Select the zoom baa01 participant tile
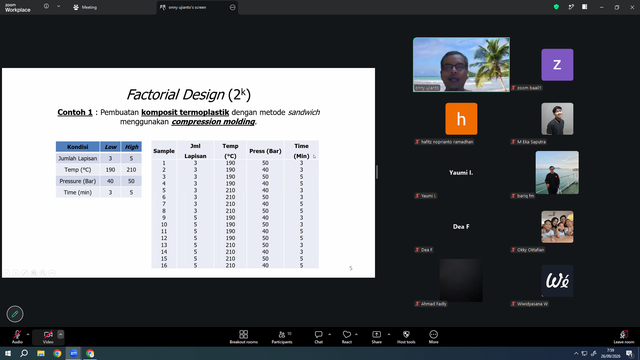The image size is (640, 360). click(x=557, y=64)
